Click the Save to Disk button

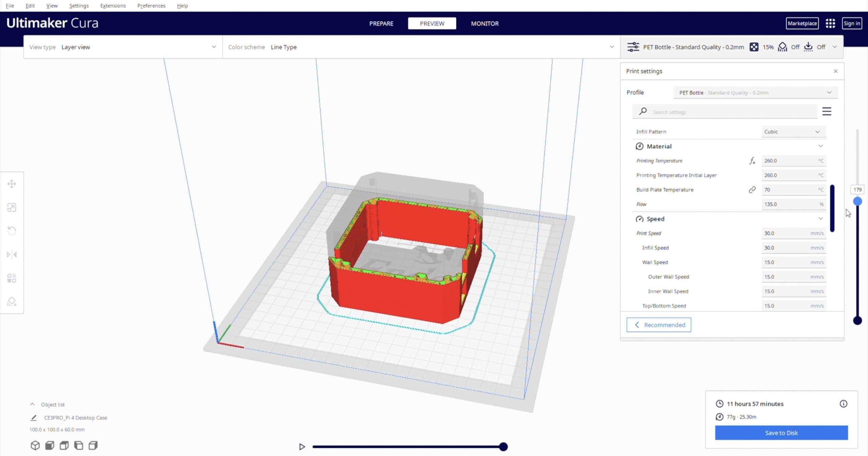coord(781,433)
